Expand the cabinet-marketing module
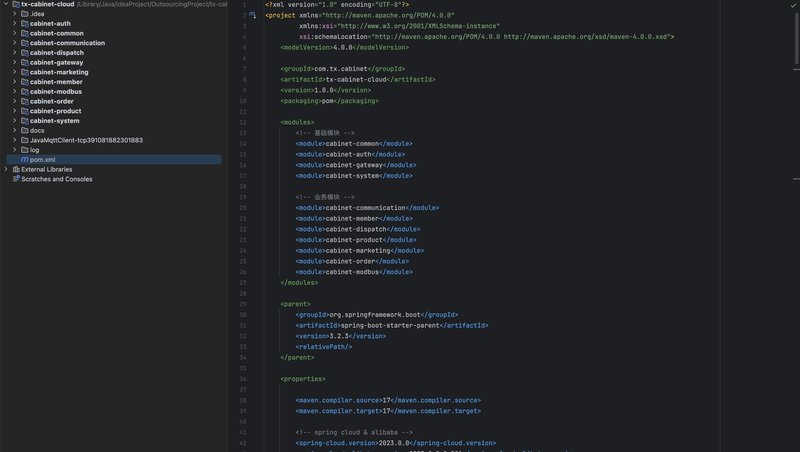Viewport: 800px width, 452px height. (15, 72)
